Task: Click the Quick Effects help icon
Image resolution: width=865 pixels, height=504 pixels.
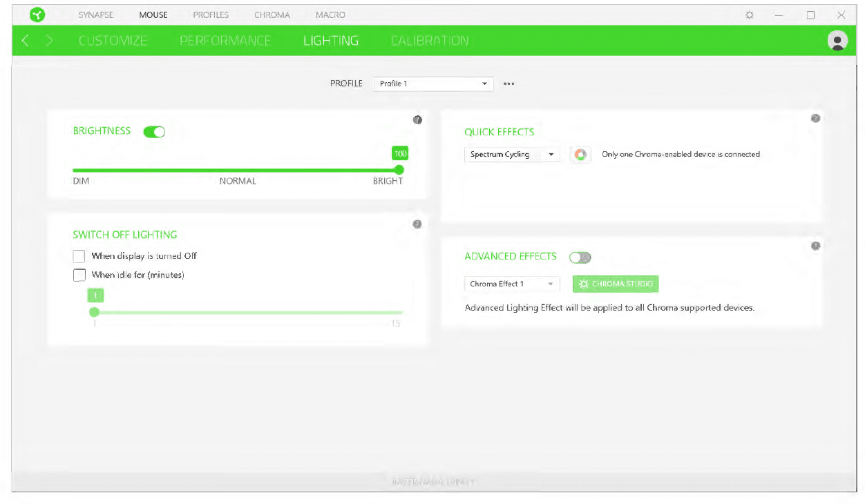Action: (815, 119)
